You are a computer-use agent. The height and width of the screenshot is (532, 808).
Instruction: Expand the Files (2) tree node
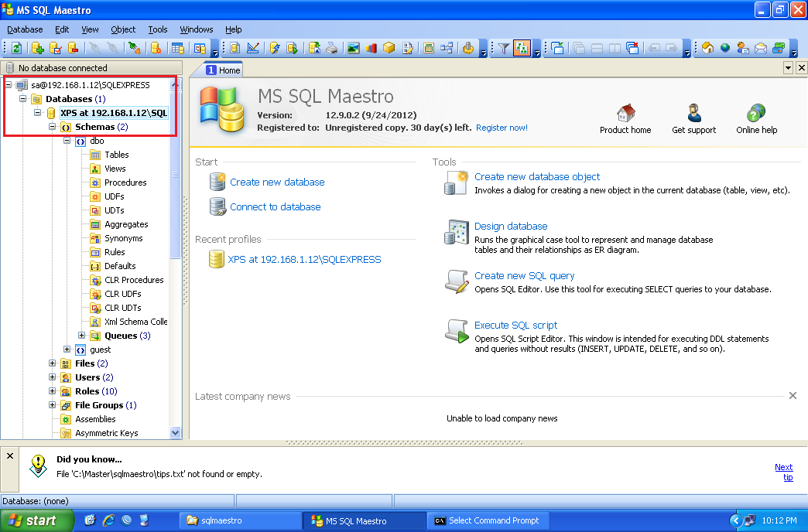click(52, 363)
